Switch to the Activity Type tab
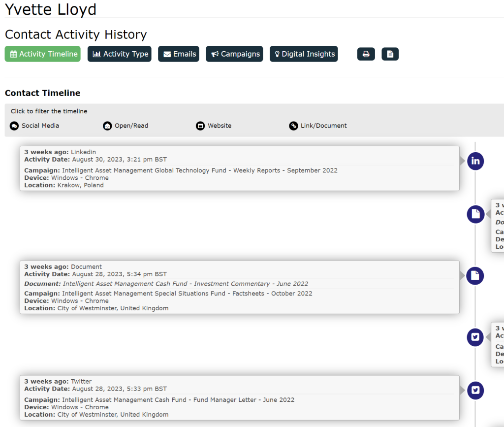 click(120, 54)
